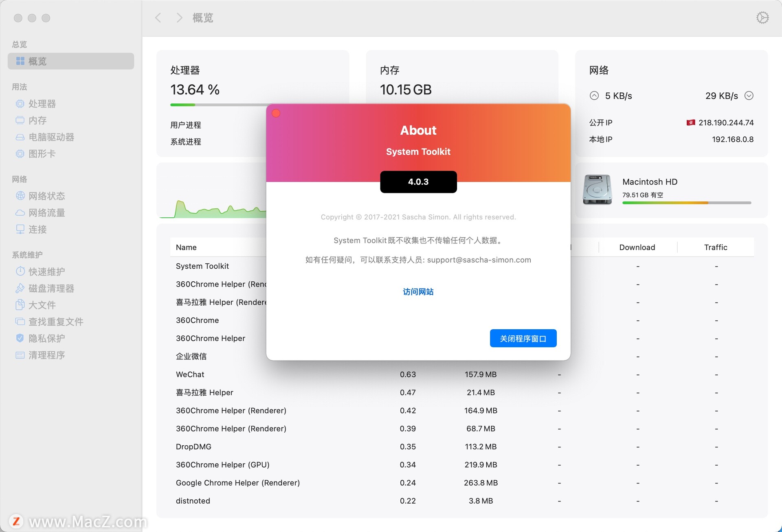Open 网络状态 network status page
Screen dimensions: 782x532
[47, 196]
